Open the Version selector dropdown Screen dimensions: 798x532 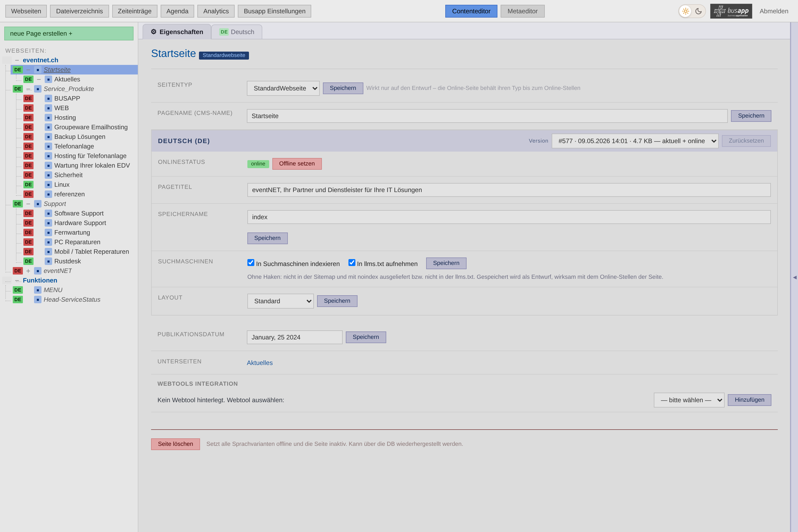coord(635,141)
